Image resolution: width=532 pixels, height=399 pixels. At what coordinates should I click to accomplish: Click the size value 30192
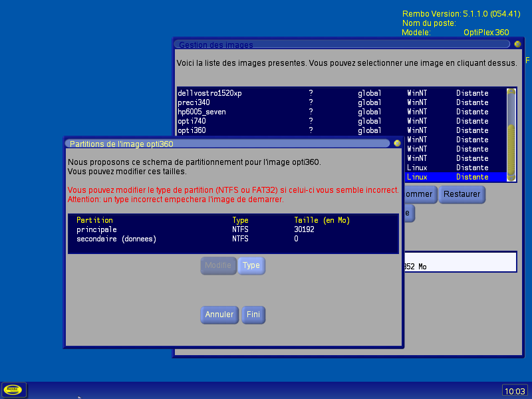[304, 229]
